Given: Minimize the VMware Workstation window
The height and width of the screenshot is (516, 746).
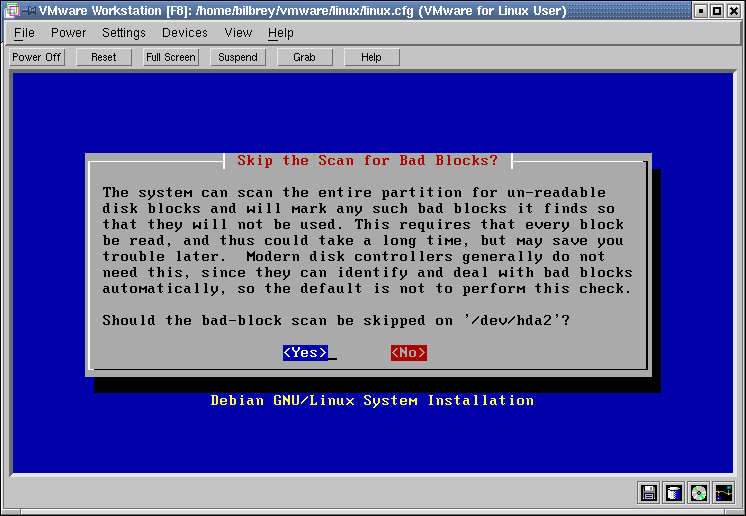Looking at the screenshot, I should 701,11.
